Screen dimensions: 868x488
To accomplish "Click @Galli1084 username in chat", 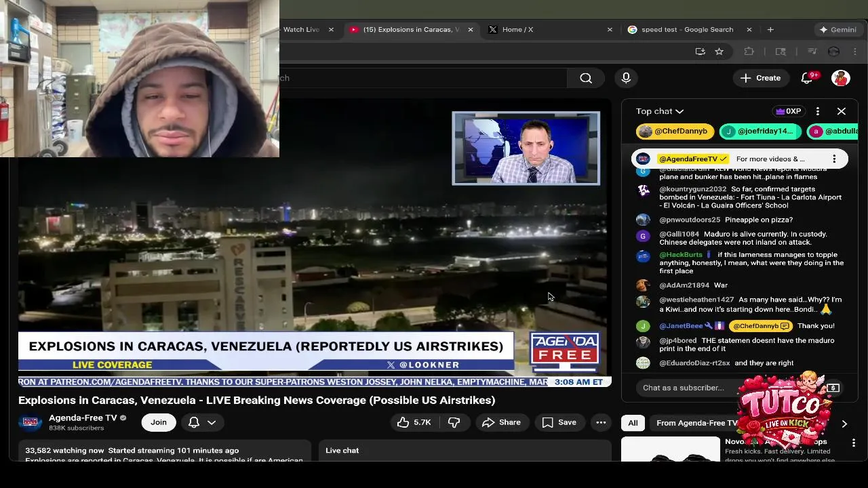I will coord(679,234).
